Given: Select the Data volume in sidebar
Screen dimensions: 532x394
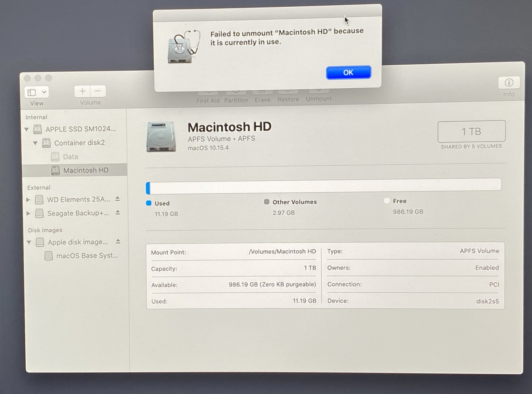Looking at the screenshot, I should pyautogui.click(x=70, y=157).
